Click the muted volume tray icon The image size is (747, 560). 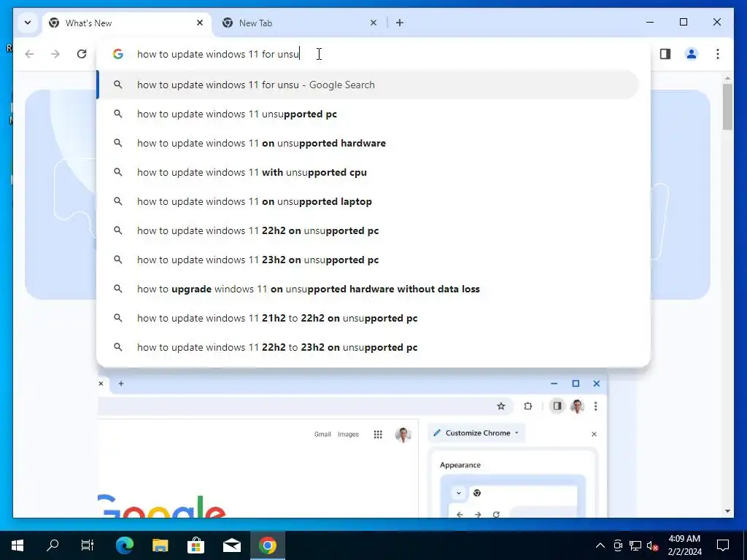tap(652, 545)
